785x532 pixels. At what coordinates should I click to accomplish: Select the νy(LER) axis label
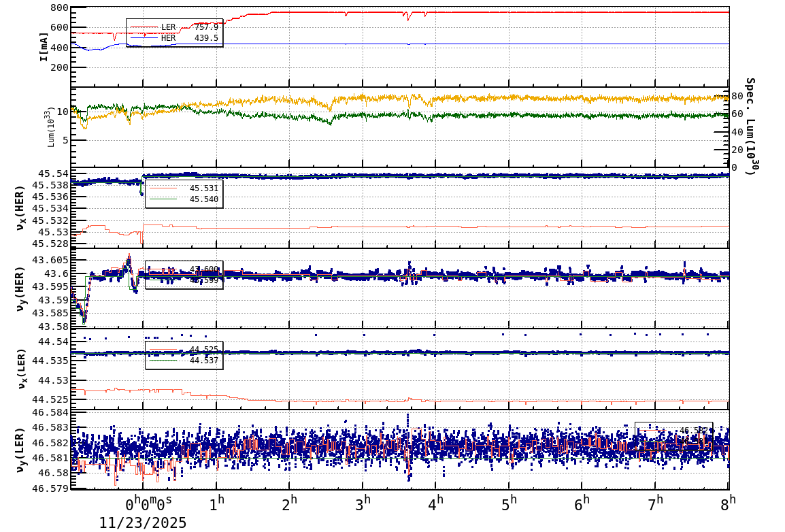tap(20, 450)
